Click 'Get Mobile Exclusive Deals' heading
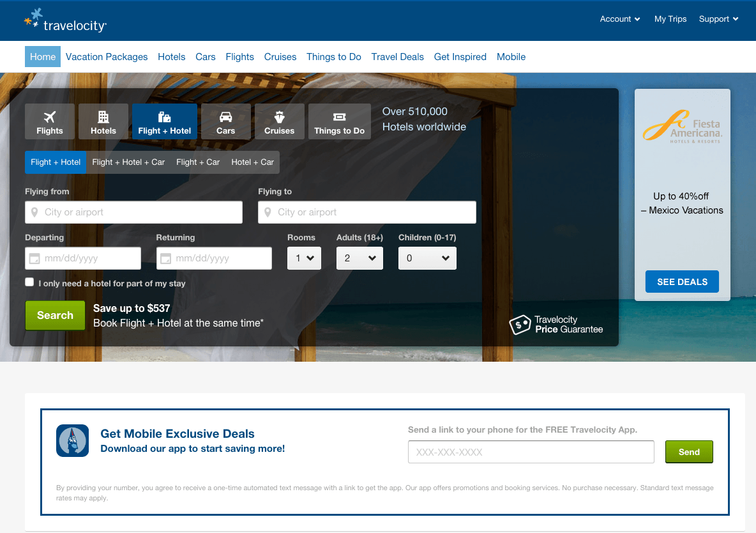Screen dimensions: 756x533 coord(178,433)
